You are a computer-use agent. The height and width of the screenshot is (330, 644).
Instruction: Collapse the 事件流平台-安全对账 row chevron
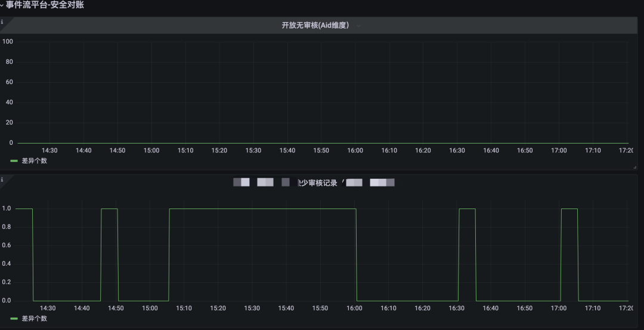2,5
